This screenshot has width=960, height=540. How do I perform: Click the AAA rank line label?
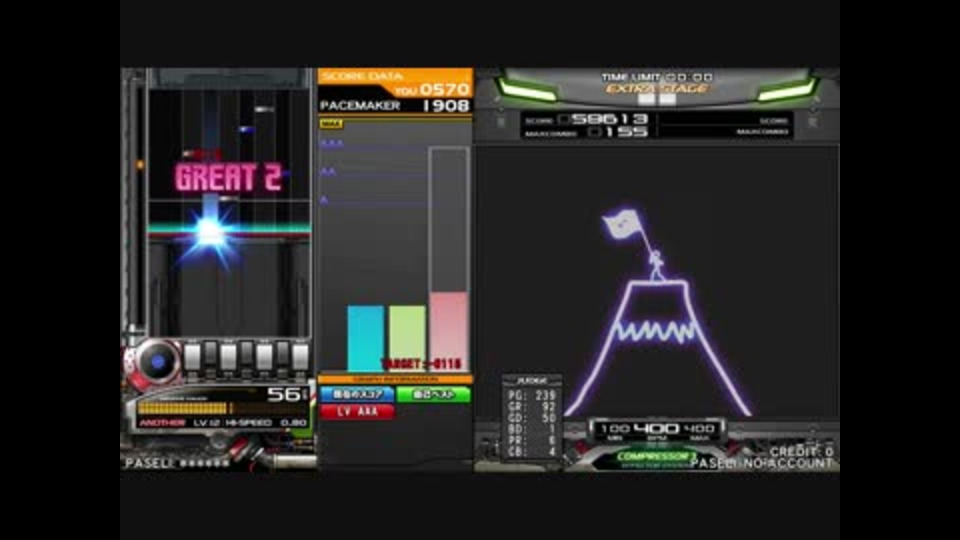[x=332, y=144]
